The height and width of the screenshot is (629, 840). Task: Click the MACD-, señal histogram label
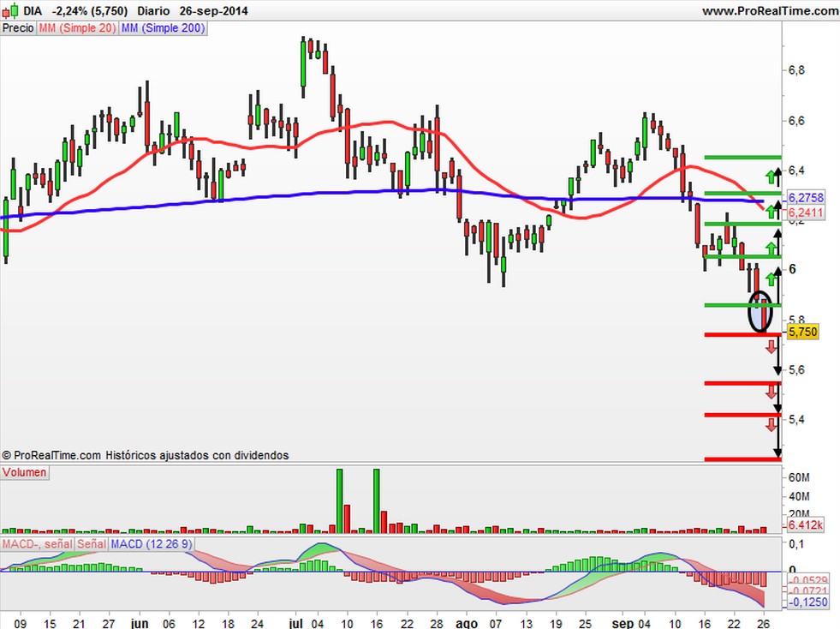(38, 544)
